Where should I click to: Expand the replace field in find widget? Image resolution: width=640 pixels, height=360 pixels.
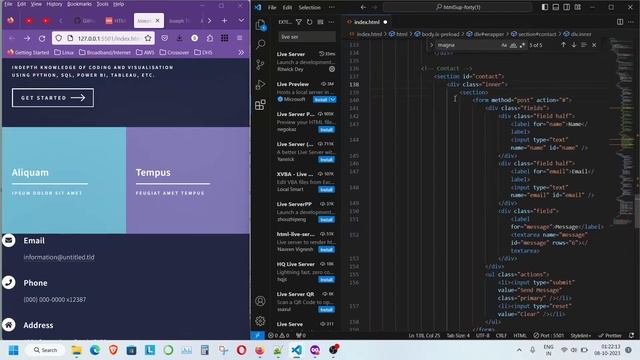(431, 45)
